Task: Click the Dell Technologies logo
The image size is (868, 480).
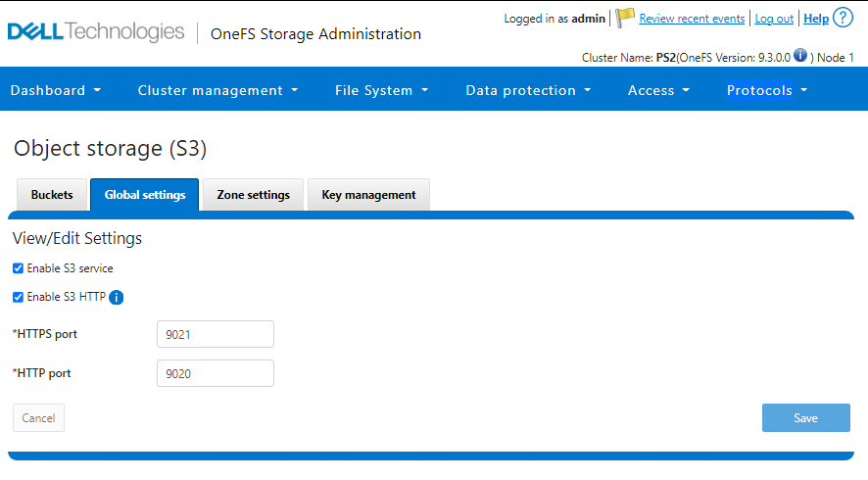Action: click(x=96, y=32)
